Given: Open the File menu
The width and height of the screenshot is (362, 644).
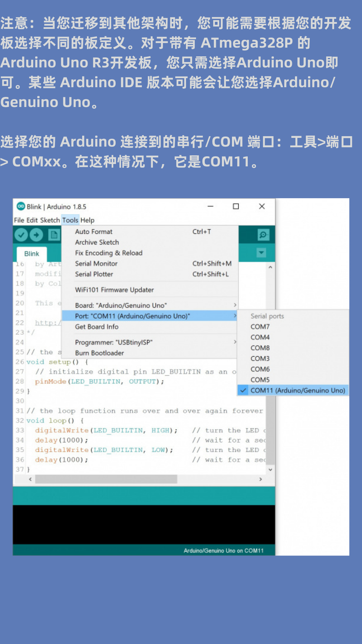Looking at the screenshot, I should point(19,220).
